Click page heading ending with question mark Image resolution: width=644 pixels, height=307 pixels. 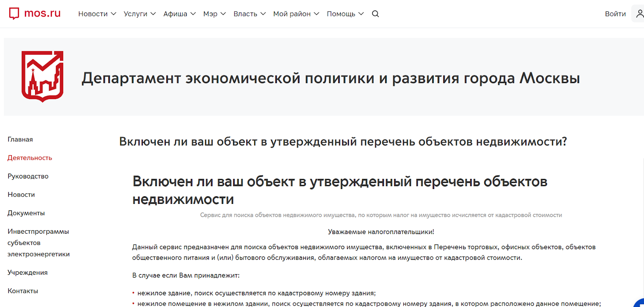point(343,142)
